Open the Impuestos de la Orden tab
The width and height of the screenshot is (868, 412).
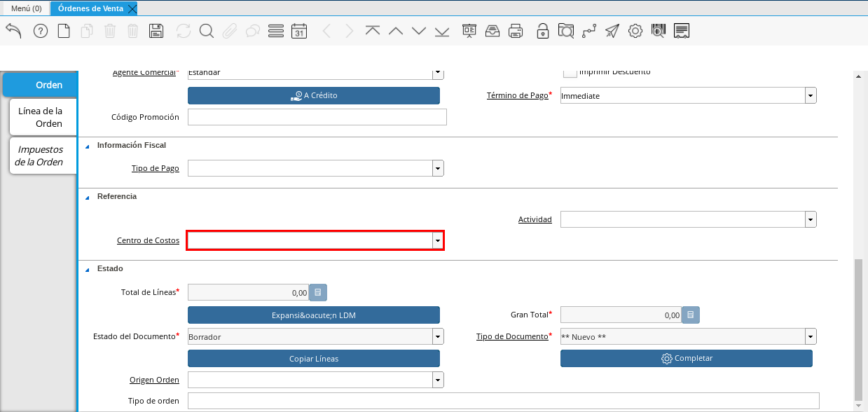43,156
